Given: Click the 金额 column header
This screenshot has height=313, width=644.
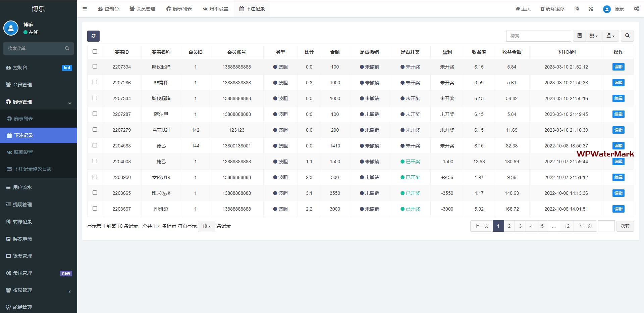Looking at the screenshot, I should 335,52.
